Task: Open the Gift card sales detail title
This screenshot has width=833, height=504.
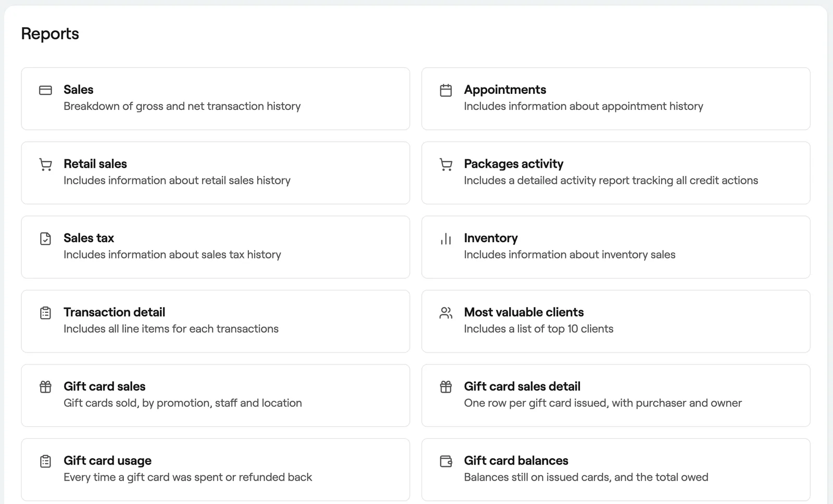Action: tap(522, 386)
